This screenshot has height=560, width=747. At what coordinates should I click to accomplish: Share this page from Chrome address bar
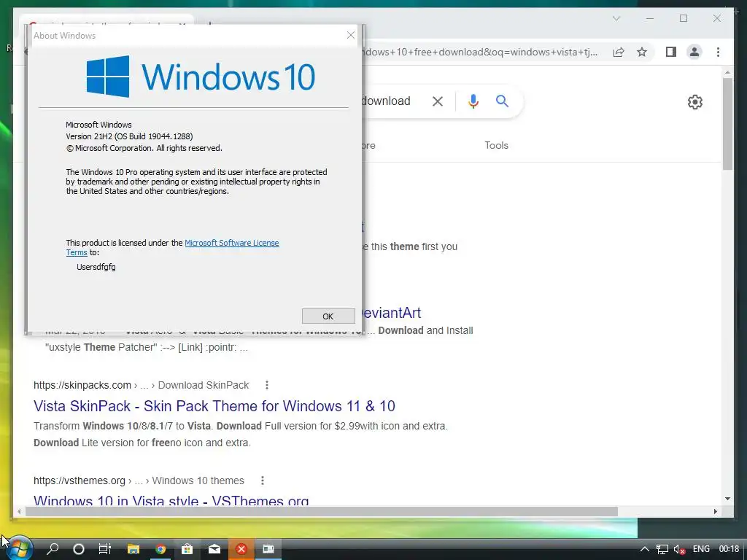[x=619, y=52]
